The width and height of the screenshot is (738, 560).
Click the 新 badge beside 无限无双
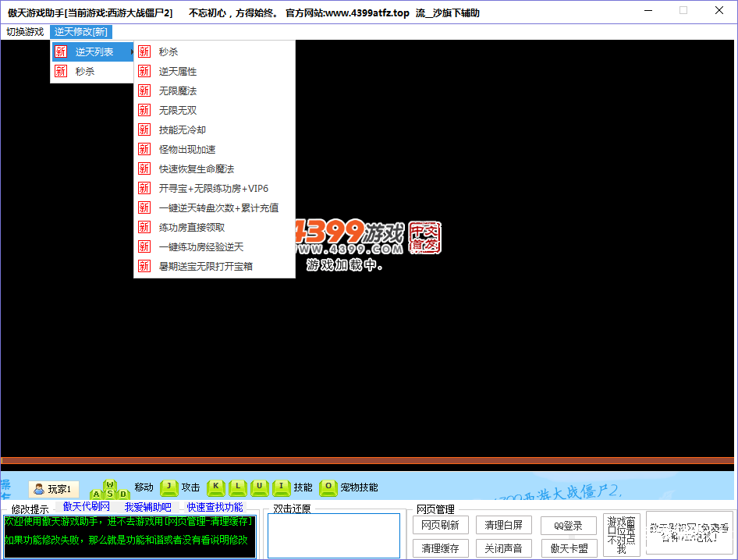click(x=144, y=110)
